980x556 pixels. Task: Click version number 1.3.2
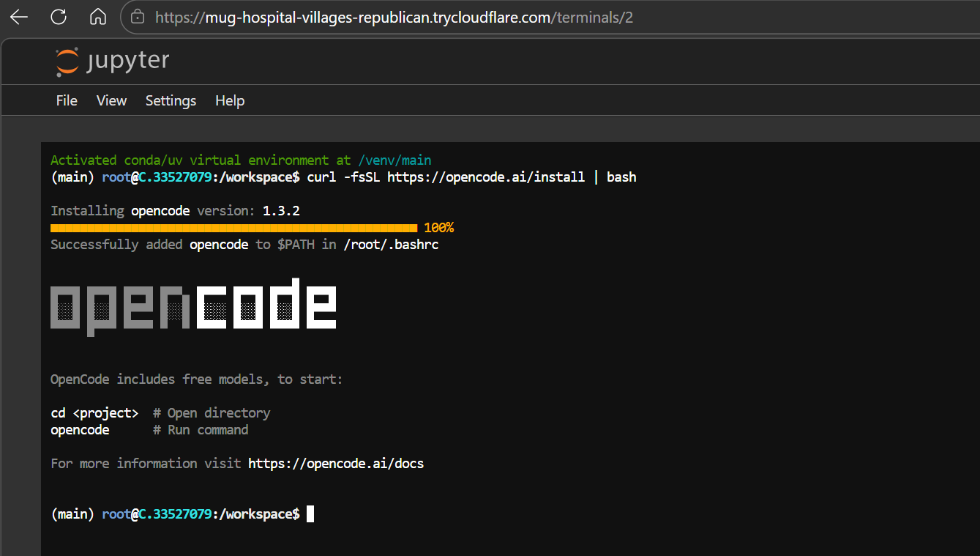coord(281,211)
